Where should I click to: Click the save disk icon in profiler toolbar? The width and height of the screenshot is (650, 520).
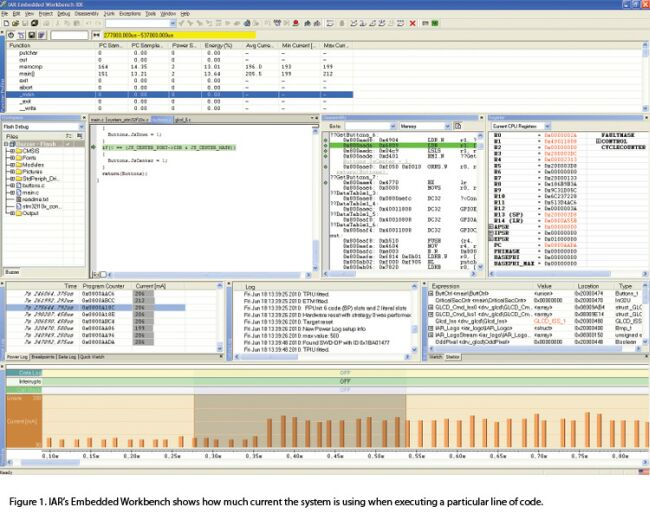coord(32,36)
